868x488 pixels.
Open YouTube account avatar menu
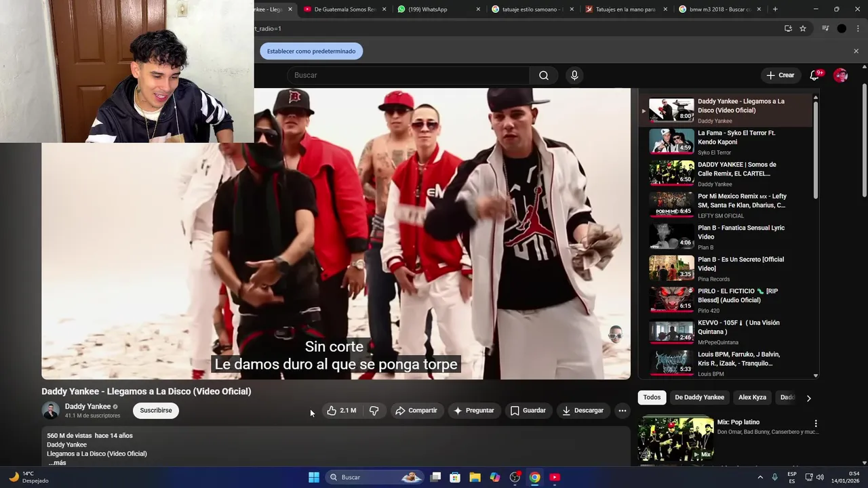841,75
